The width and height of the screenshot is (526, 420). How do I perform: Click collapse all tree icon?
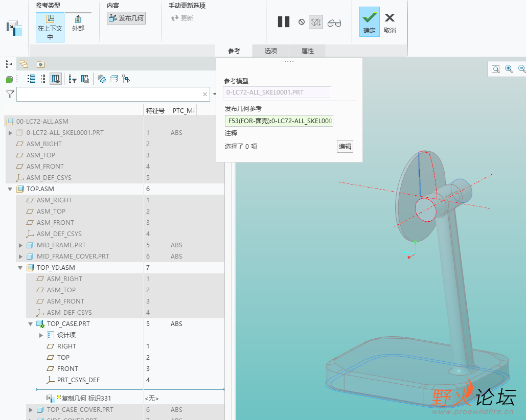43,79
